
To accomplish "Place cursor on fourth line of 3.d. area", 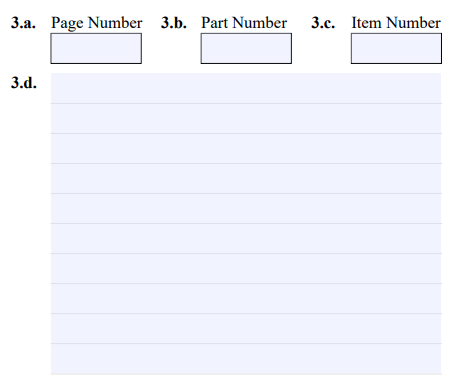I will tap(246, 178).
